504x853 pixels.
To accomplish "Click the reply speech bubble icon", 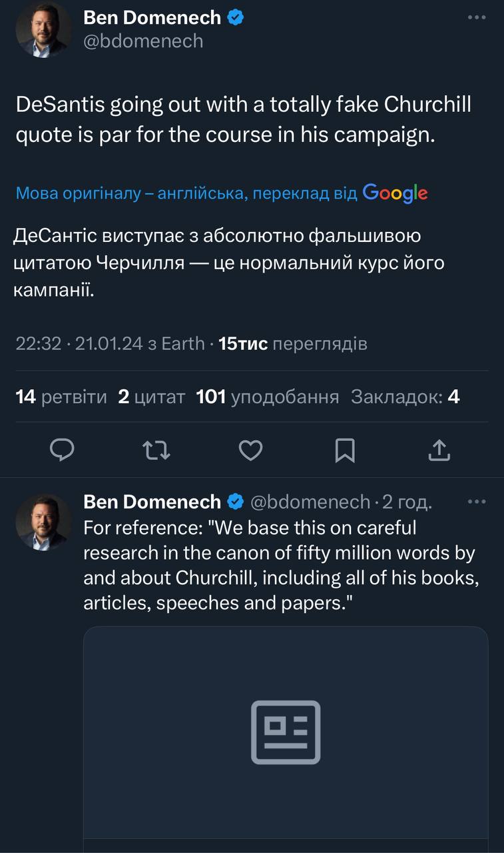I will click(x=62, y=451).
